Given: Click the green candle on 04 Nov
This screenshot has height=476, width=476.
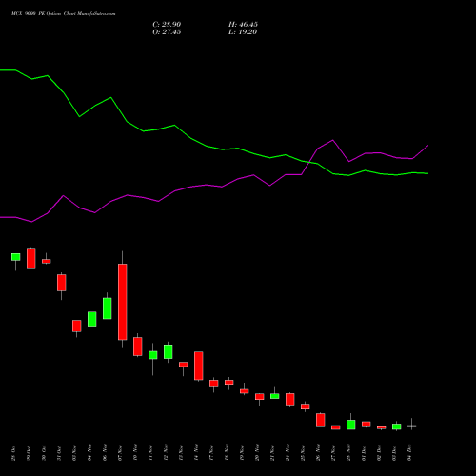Looking at the screenshot, I should pyautogui.click(x=92, y=319).
